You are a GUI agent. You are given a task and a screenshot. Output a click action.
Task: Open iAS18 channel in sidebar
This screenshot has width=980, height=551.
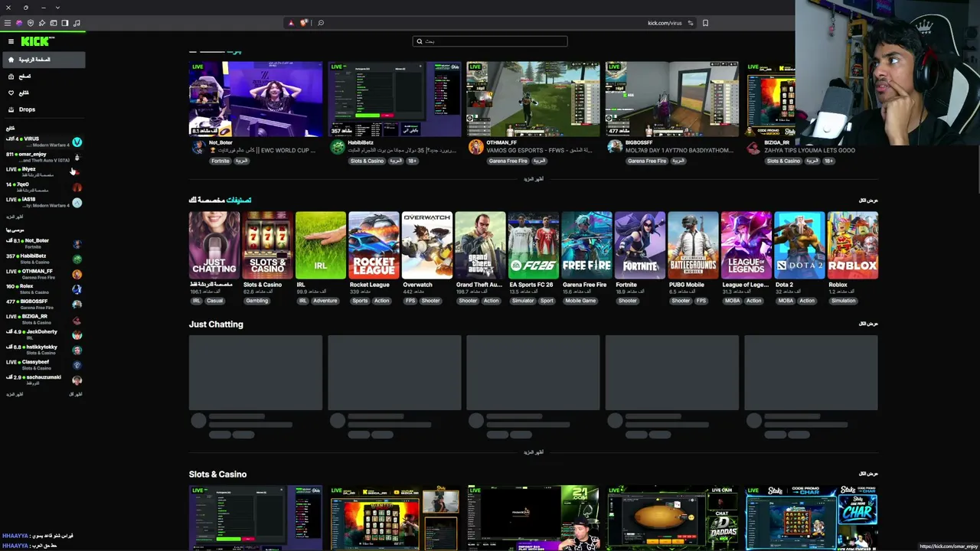(x=43, y=203)
